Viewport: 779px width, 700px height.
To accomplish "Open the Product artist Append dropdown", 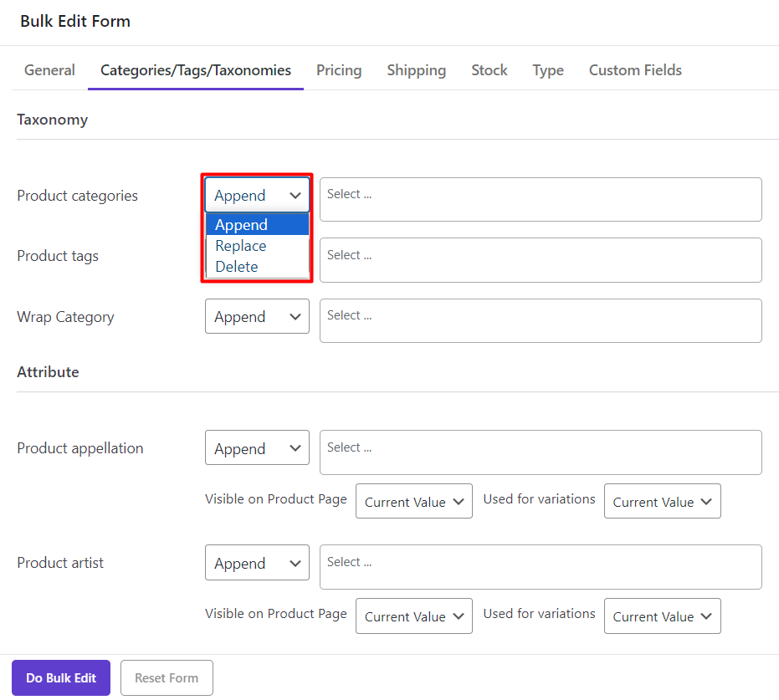I will (257, 563).
